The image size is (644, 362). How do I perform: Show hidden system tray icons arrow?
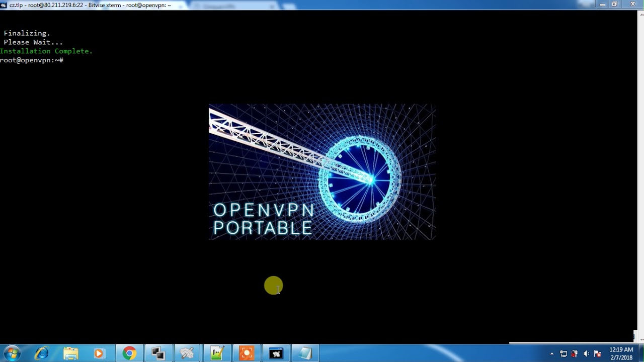coord(552,354)
